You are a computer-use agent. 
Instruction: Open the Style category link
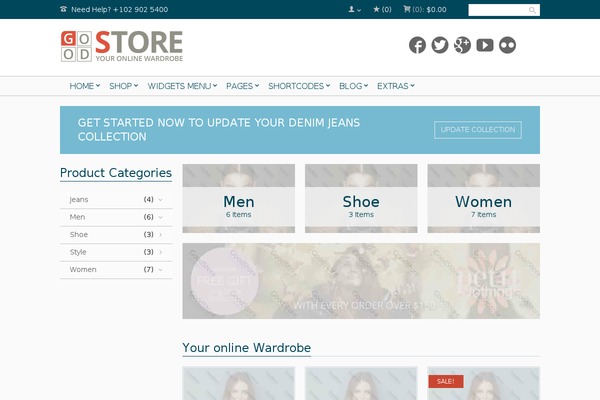[78, 252]
